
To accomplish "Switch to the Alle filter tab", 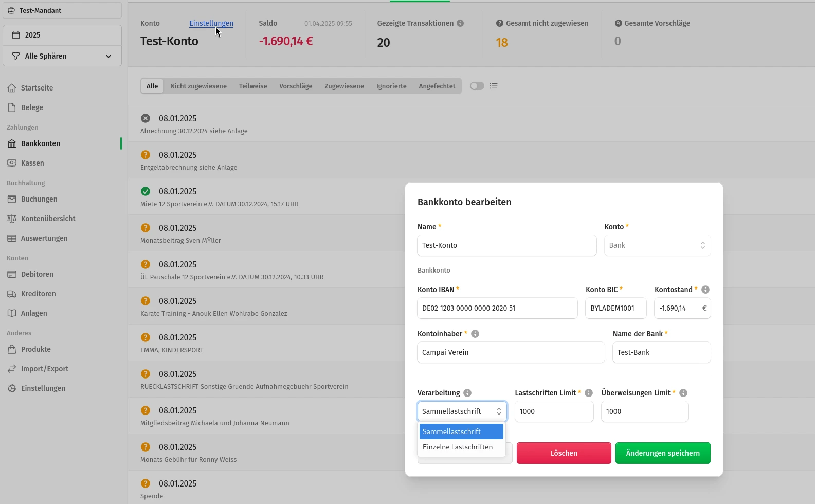I will pos(152,86).
